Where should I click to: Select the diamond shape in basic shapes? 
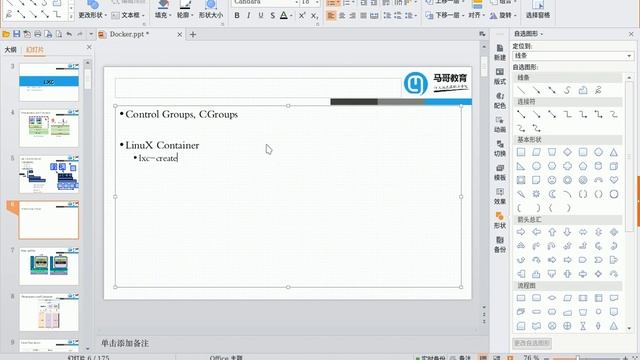tap(567, 152)
